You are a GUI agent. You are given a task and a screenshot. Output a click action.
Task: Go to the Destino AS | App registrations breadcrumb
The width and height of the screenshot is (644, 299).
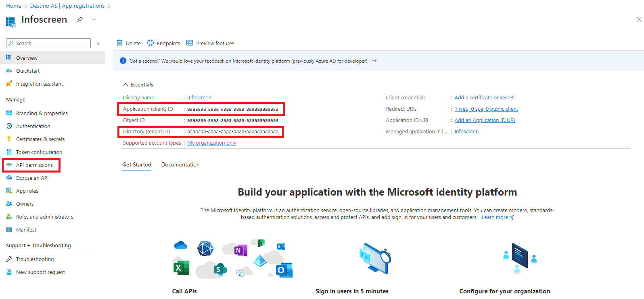pos(67,6)
